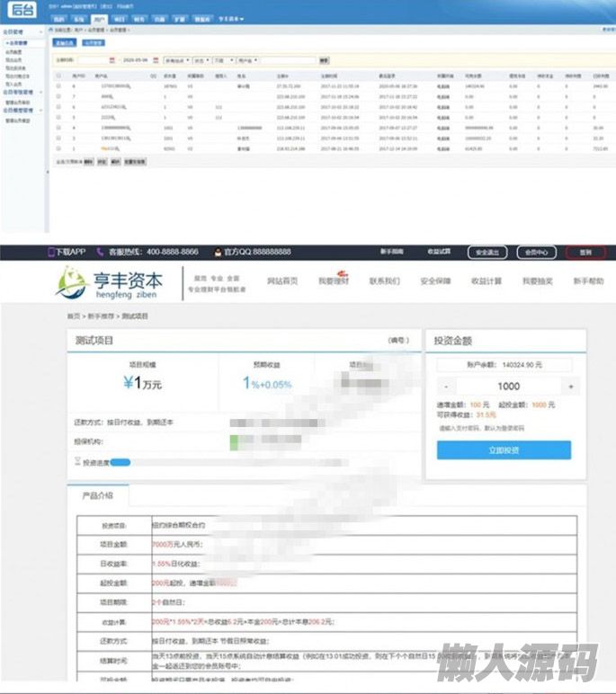Open the 产品介绍 tab
616x694 pixels.
(x=98, y=495)
